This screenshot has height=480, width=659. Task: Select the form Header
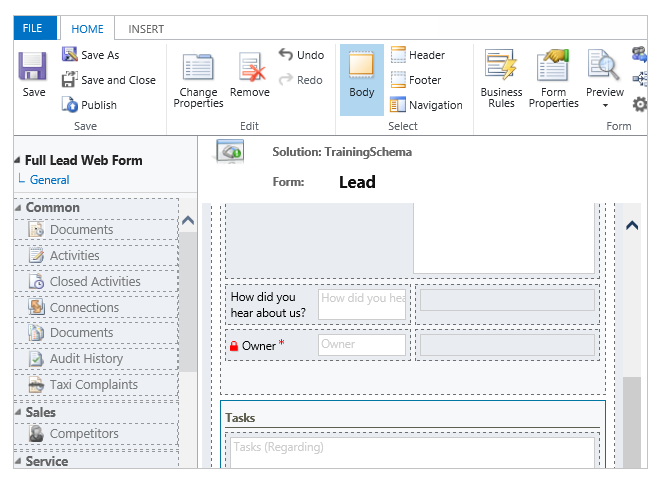[418, 55]
